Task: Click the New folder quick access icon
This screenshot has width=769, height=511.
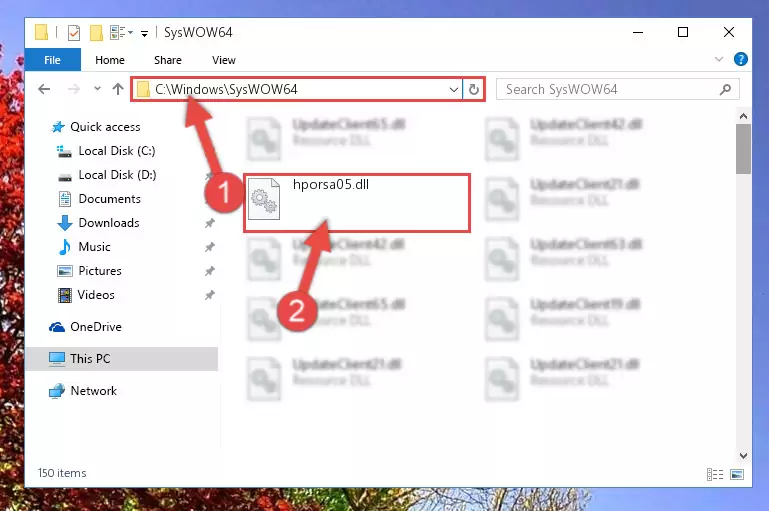Action: (x=96, y=33)
